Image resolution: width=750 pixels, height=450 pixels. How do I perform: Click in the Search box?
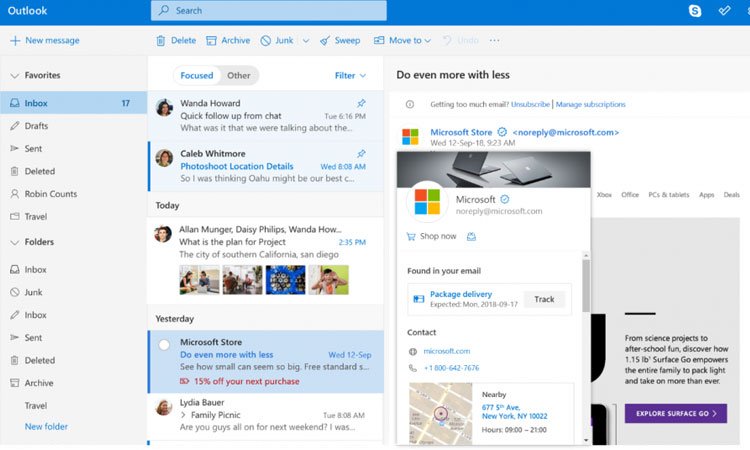pyautogui.click(x=269, y=11)
